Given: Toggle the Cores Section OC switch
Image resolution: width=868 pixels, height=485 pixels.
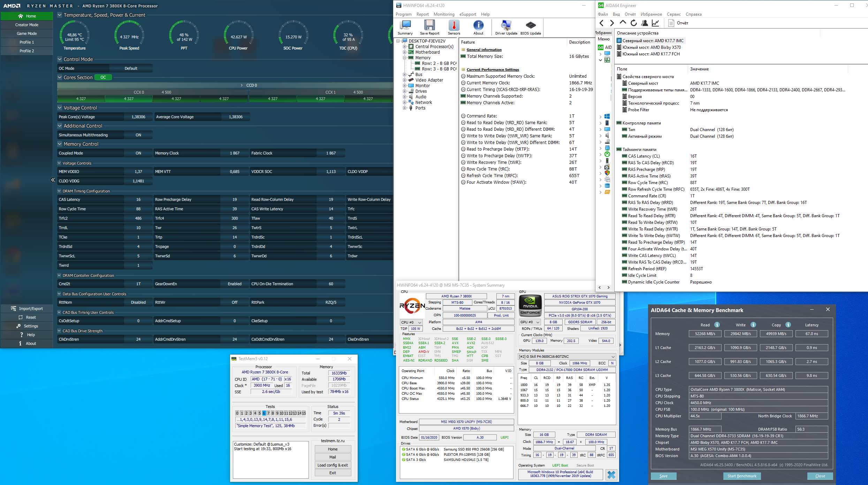Looking at the screenshot, I should (x=103, y=77).
